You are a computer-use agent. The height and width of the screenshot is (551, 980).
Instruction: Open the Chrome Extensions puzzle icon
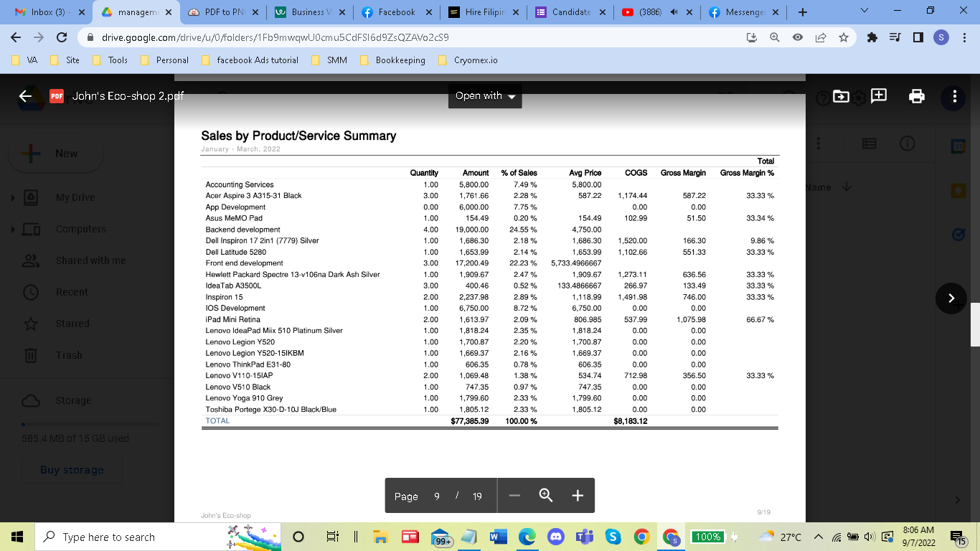click(x=872, y=37)
